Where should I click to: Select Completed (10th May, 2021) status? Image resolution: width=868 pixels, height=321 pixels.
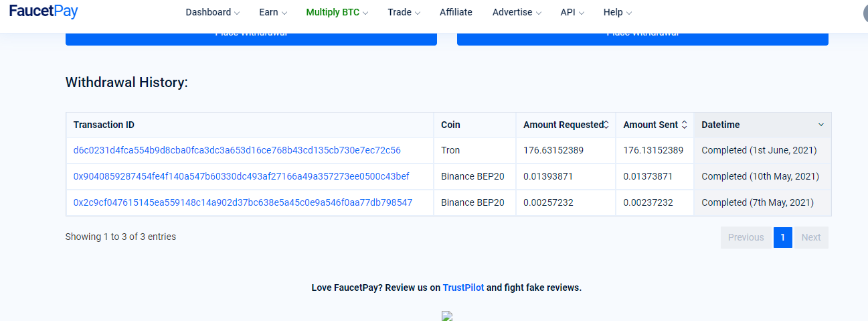(x=760, y=176)
